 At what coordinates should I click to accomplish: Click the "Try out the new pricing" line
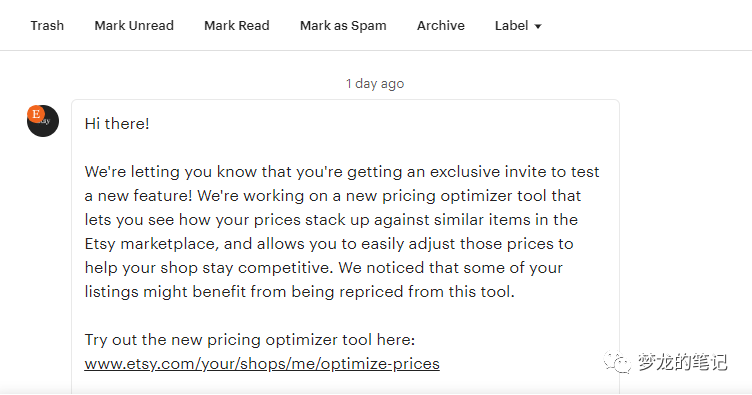click(x=250, y=339)
